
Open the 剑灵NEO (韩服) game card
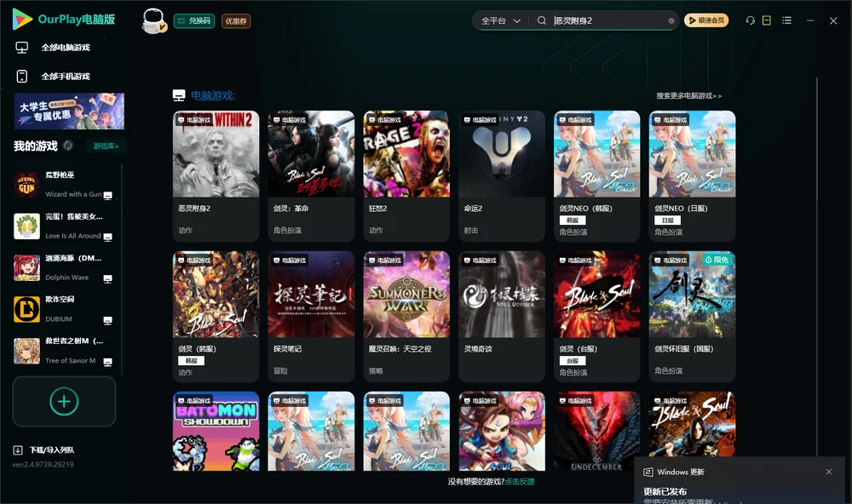click(596, 176)
